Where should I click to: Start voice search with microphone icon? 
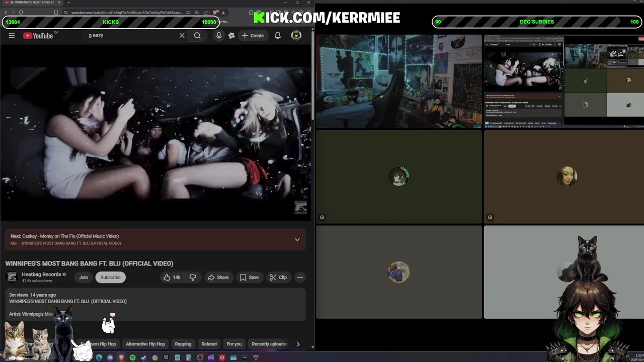click(x=219, y=36)
